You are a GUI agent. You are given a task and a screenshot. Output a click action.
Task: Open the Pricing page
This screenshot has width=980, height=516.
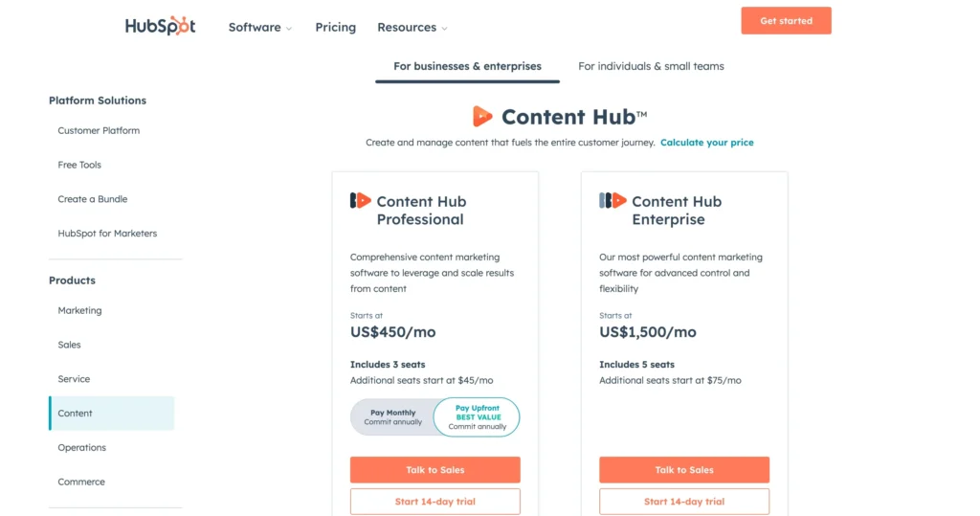click(x=335, y=28)
